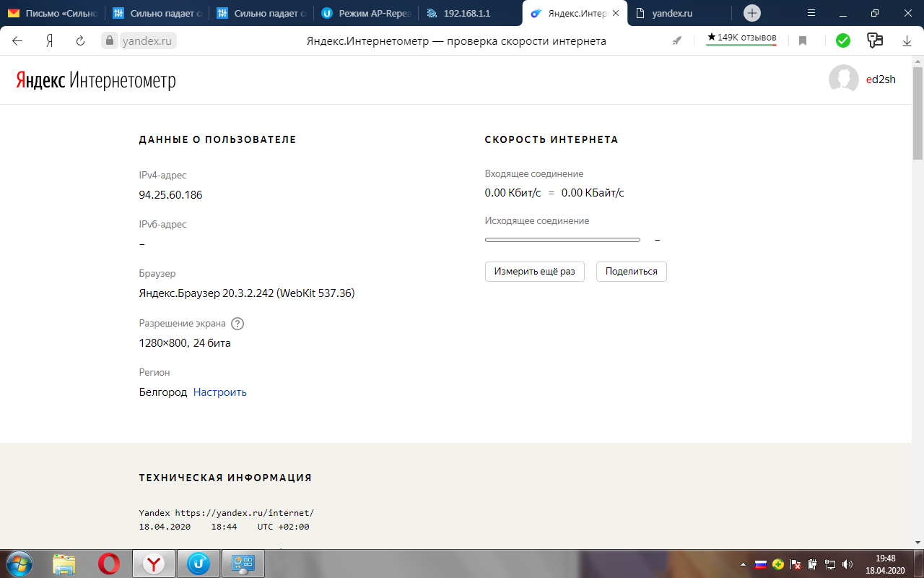
Task: Click the Поделиться button
Action: pyautogui.click(x=632, y=272)
